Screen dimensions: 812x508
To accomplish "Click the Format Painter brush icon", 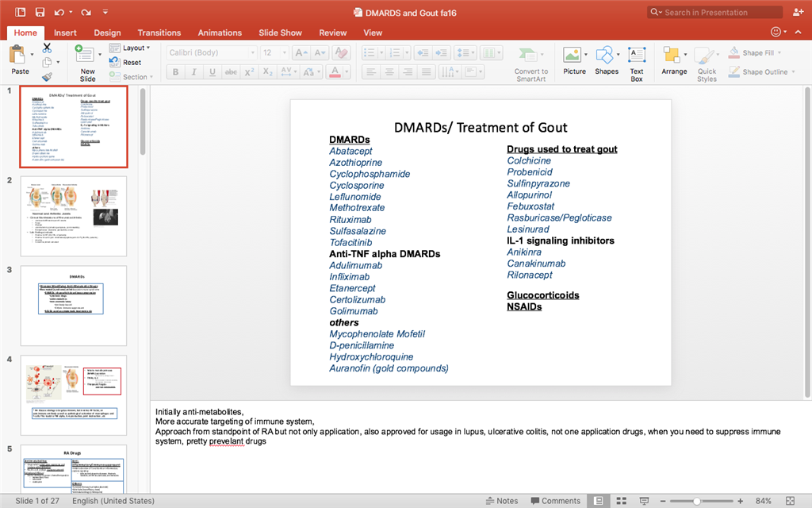I will 47,77.
